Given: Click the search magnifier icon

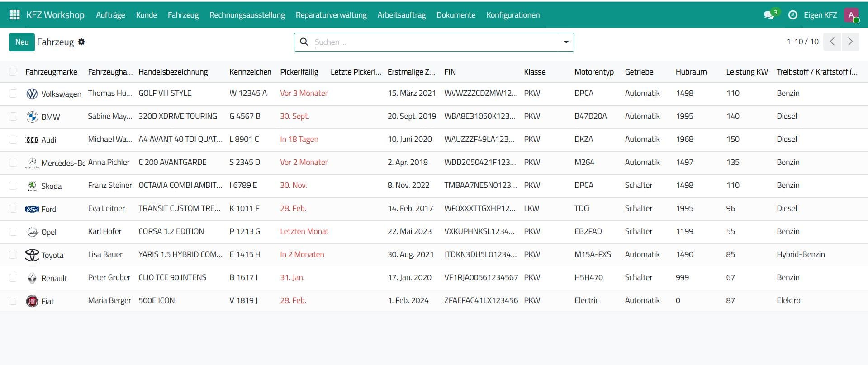Looking at the screenshot, I should coord(304,42).
